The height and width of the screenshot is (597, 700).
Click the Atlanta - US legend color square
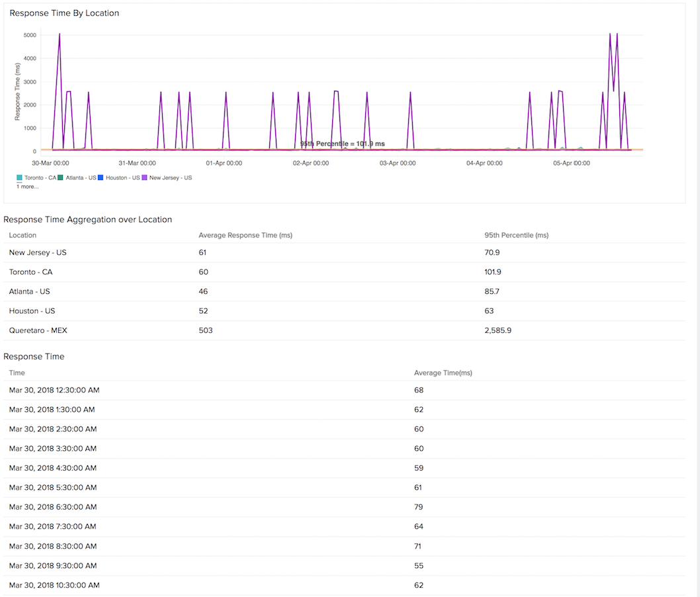(x=60, y=177)
